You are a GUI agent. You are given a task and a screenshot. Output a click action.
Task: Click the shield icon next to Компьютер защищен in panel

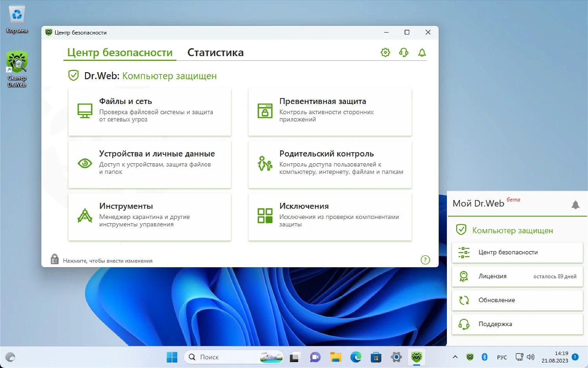461,230
